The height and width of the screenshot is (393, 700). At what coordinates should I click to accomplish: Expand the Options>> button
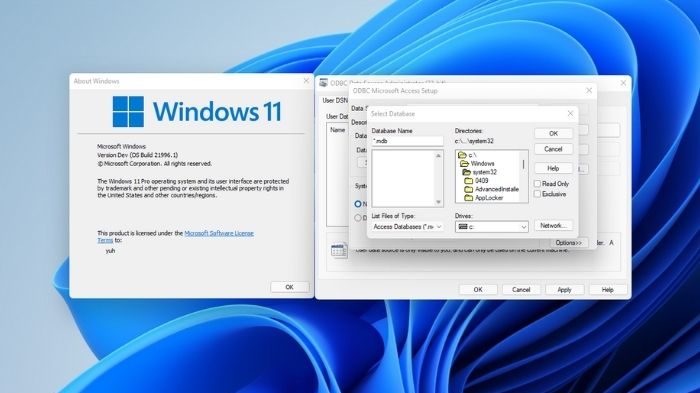(x=569, y=243)
